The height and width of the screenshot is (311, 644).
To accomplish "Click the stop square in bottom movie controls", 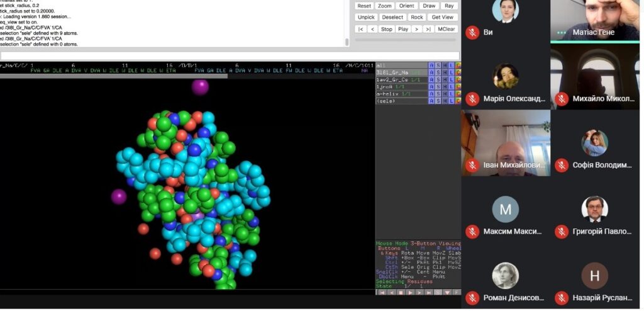I will click(401, 293).
